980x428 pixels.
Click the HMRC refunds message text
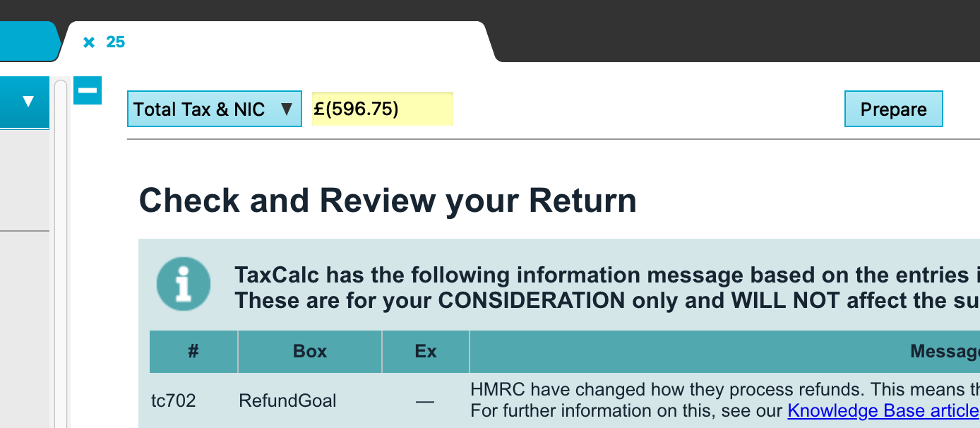(720, 390)
